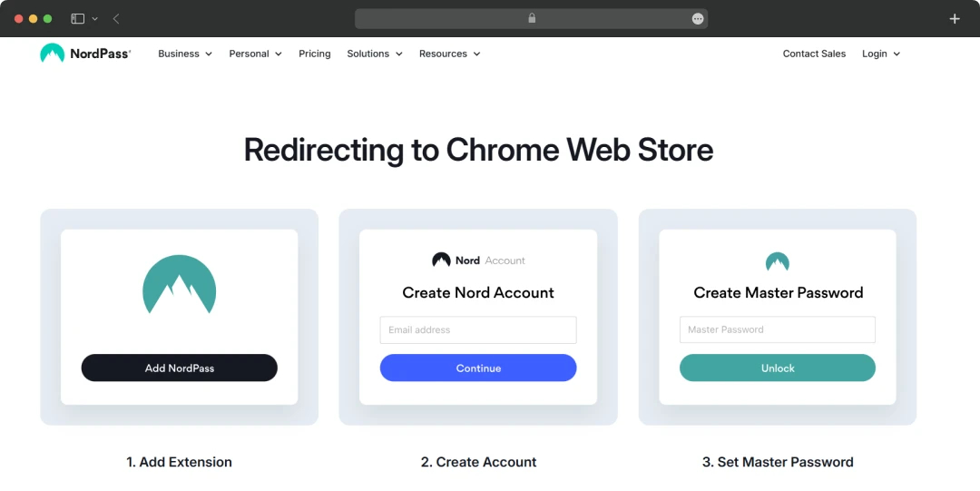Click the '1. Add Extension' caption
Image resolution: width=980 pixels, height=491 pixels.
tap(180, 462)
